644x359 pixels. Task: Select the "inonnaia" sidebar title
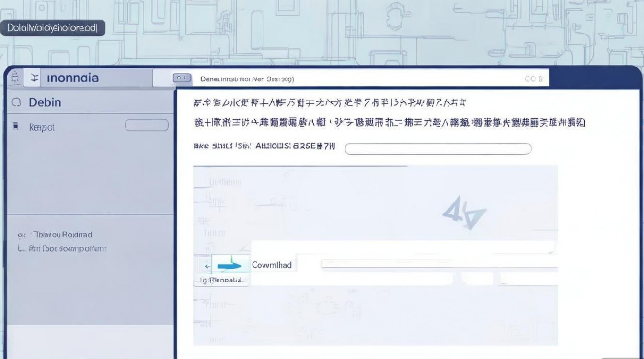tap(73, 78)
